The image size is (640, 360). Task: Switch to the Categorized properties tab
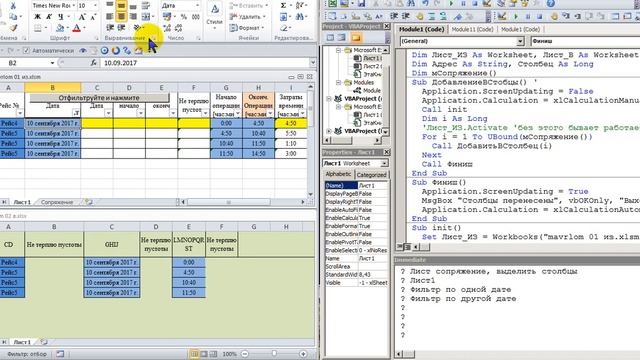[371, 175]
